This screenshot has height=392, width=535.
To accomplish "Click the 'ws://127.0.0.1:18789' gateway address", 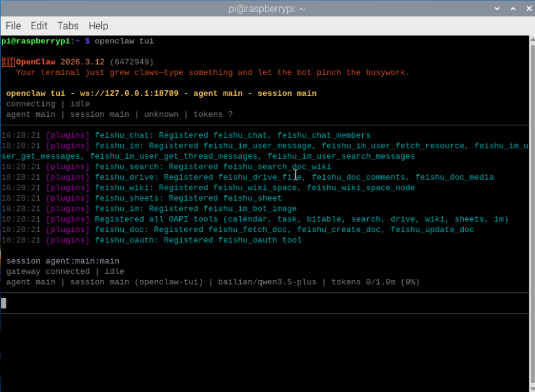I will coord(129,93).
